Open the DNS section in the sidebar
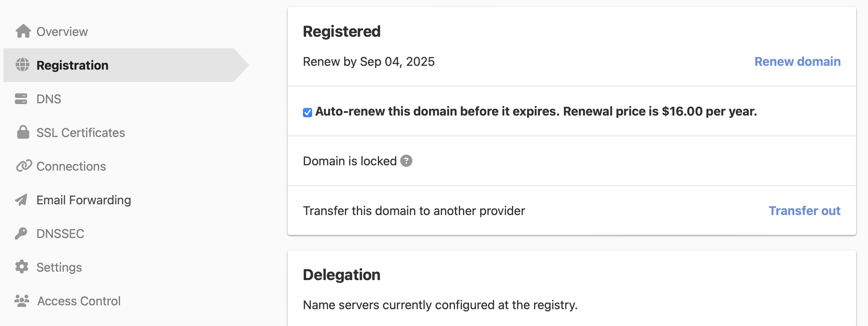Screen dimensions: 868x326 49,99
